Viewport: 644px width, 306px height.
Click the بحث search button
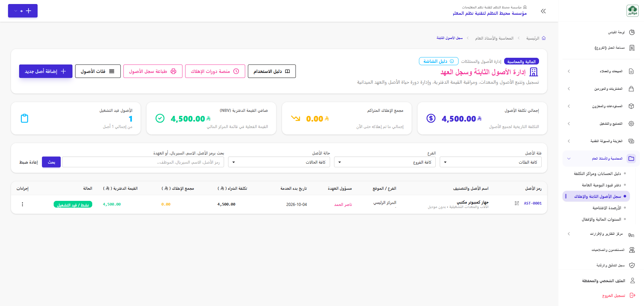tap(51, 162)
